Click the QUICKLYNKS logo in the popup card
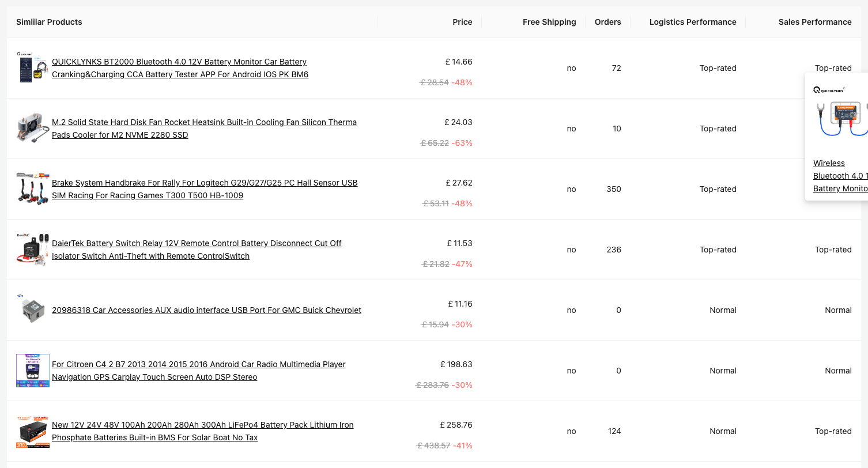Viewport: 868px width, 468px height. coord(829,90)
